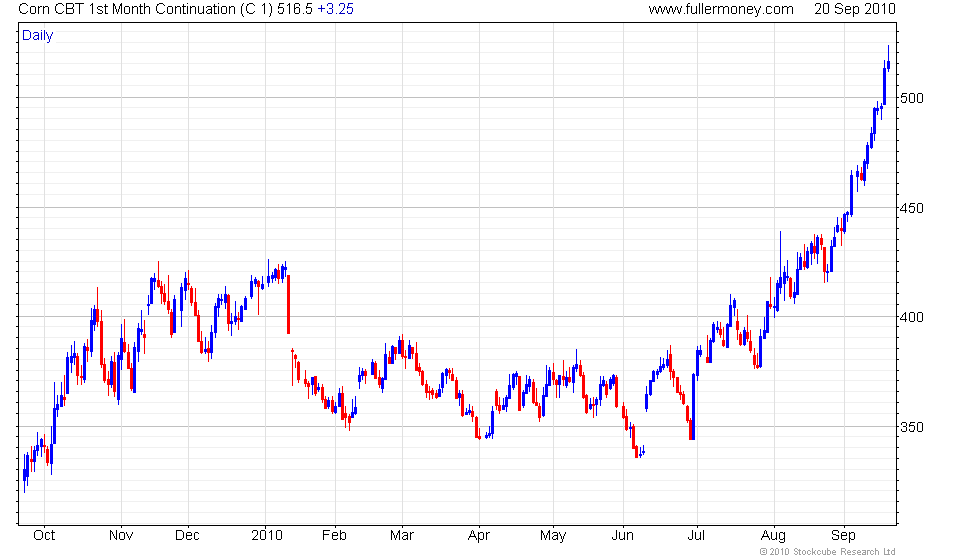Screen dimensions: 980x560
Task: Click the 350 price axis label
Action: (911, 427)
